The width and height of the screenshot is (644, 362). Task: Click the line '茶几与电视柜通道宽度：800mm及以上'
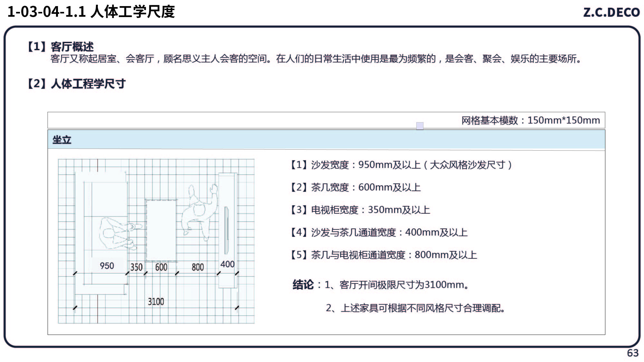click(x=384, y=255)
